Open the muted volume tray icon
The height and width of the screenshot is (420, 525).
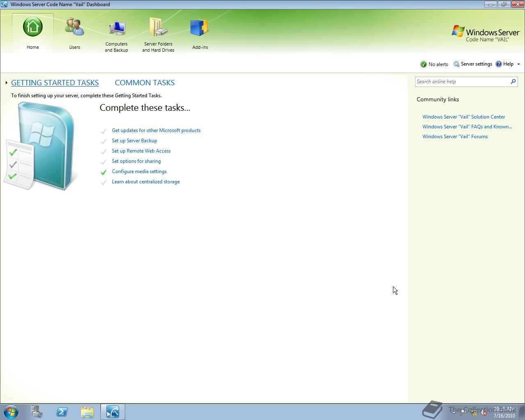[484, 413]
